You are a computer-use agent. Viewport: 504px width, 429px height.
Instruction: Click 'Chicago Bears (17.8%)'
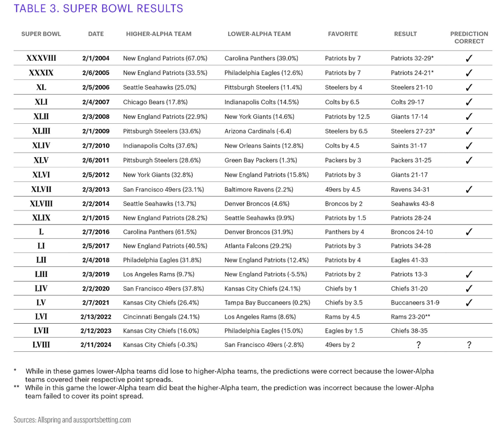tap(155, 102)
